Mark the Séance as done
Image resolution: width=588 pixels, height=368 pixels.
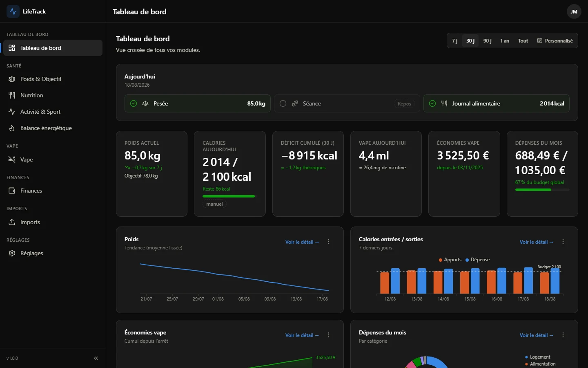point(283,103)
